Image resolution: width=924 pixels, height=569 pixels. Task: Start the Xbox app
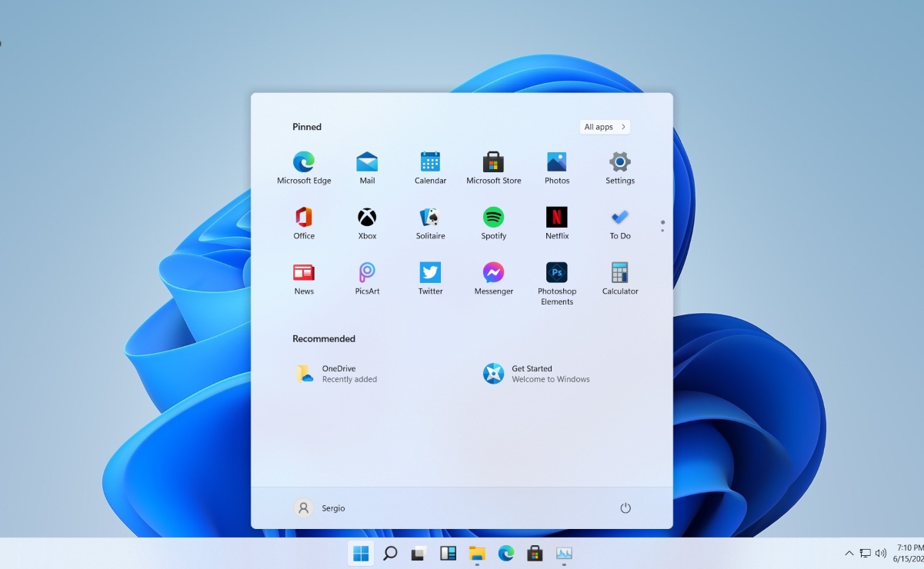tap(366, 223)
